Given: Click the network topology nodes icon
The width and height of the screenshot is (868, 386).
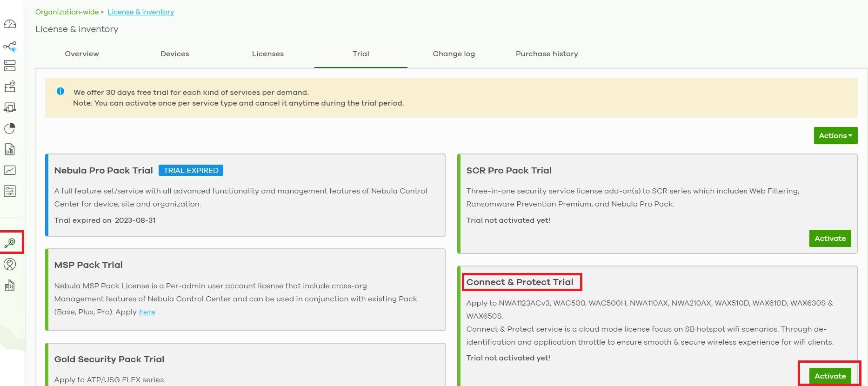Looking at the screenshot, I should click(10, 46).
